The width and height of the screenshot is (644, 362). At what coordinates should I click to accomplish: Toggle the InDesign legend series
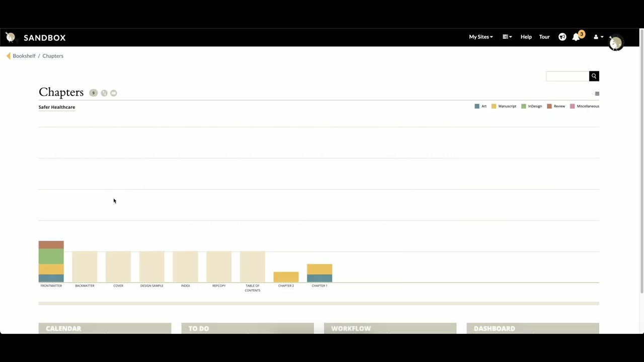click(x=531, y=106)
